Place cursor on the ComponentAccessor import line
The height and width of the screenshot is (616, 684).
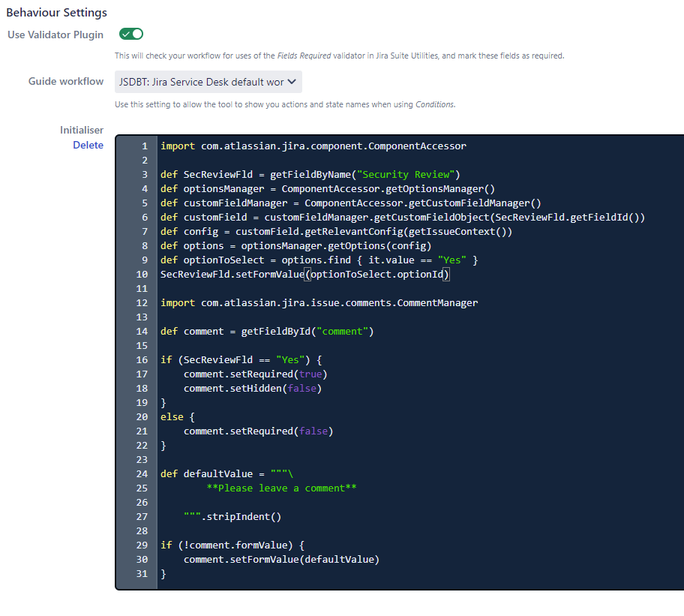coord(300,145)
